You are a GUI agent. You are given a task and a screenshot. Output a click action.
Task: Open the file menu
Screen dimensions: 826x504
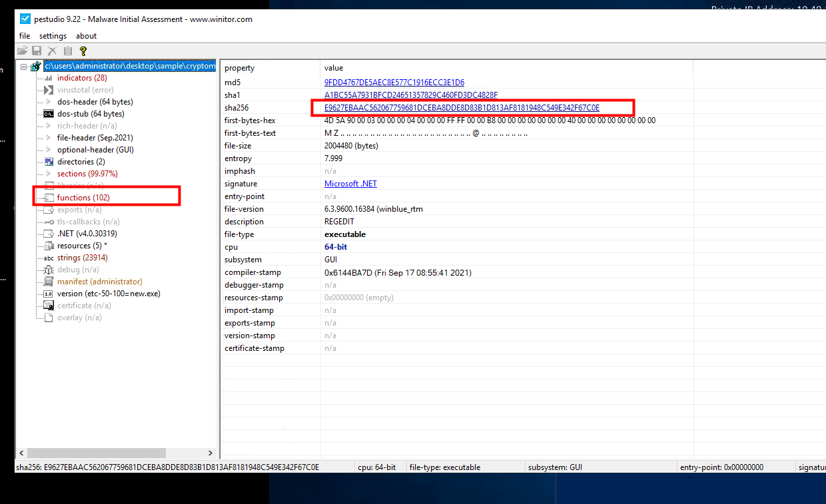(x=25, y=36)
